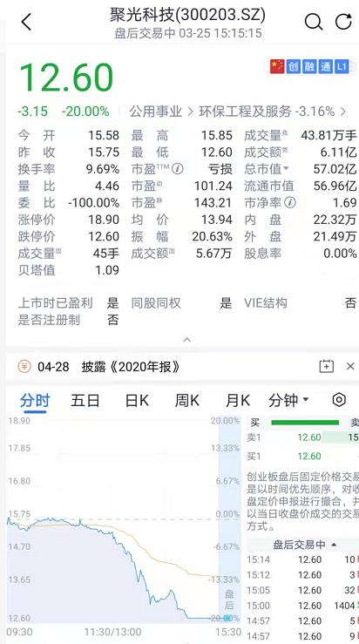Dismiss the 2020年报 disclosure notice

(x=350, y=366)
